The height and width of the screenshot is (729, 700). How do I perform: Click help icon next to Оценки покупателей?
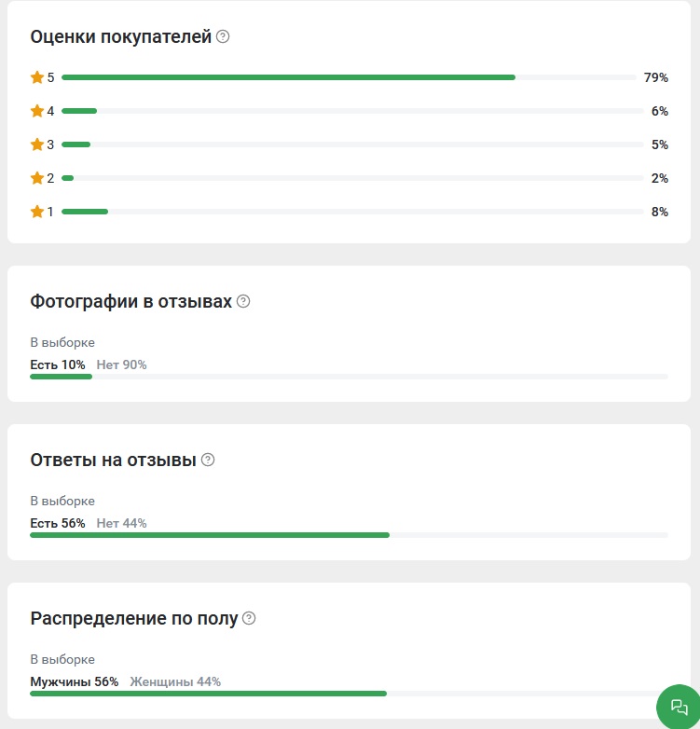pyautogui.click(x=223, y=36)
